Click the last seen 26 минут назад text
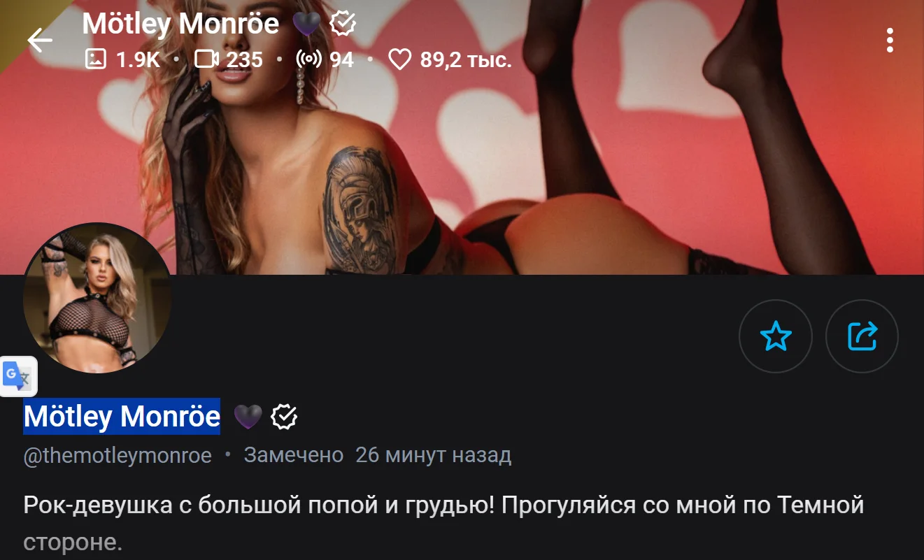924x560 pixels. click(433, 456)
